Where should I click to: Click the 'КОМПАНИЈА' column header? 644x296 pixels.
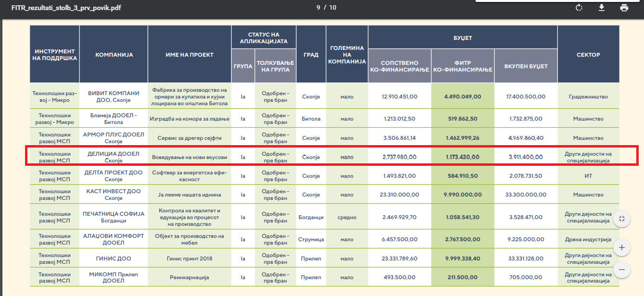(x=114, y=54)
